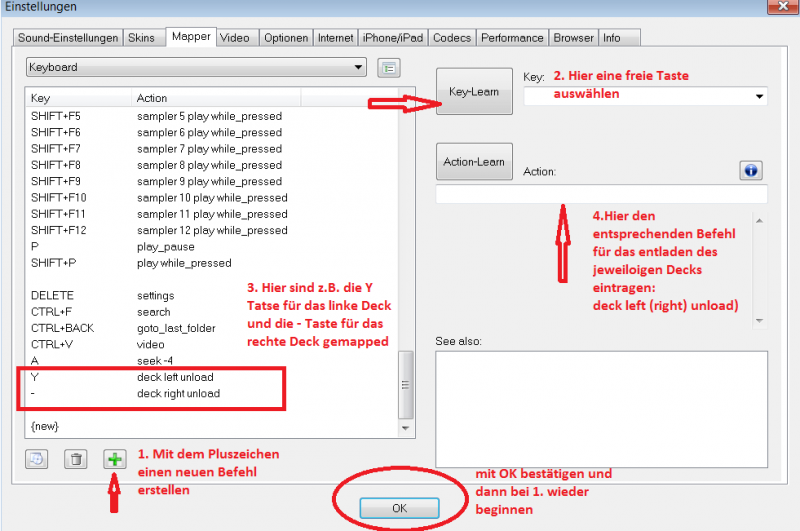The height and width of the screenshot is (531, 800).
Task: Click the mapping list scrollbar thumb
Action: 406,385
